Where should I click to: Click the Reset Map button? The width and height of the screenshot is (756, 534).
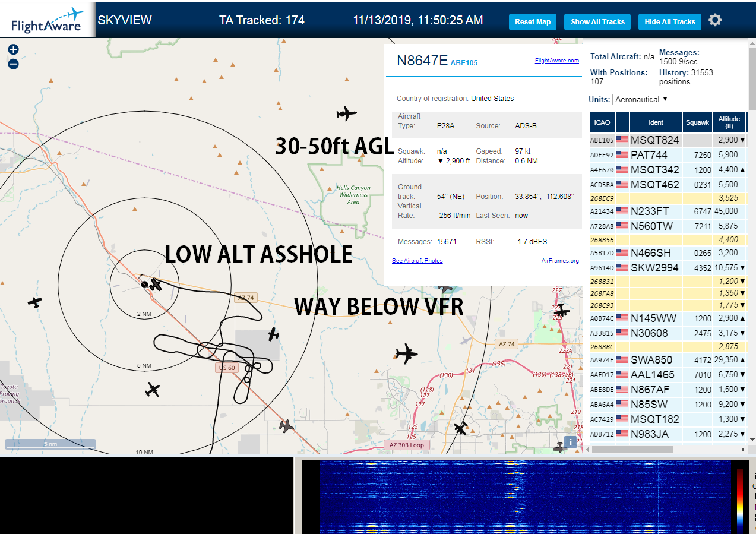[x=533, y=22]
